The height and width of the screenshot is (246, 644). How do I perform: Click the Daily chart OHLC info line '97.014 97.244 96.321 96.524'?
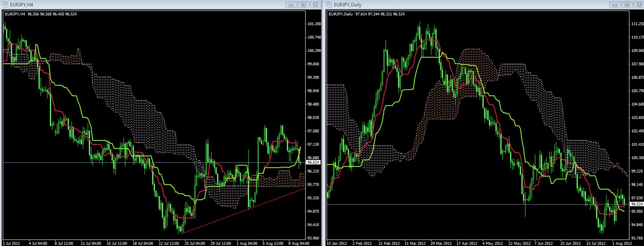click(x=380, y=14)
